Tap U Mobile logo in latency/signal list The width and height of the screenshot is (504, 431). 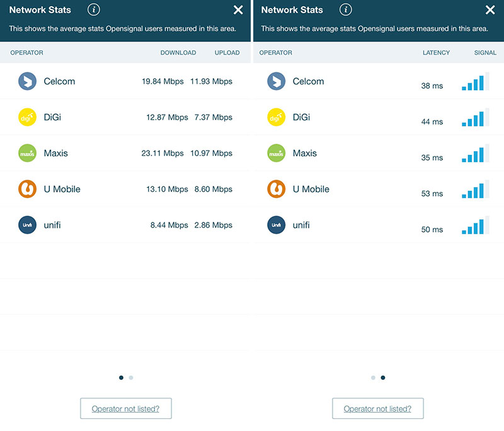coord(276,189)
